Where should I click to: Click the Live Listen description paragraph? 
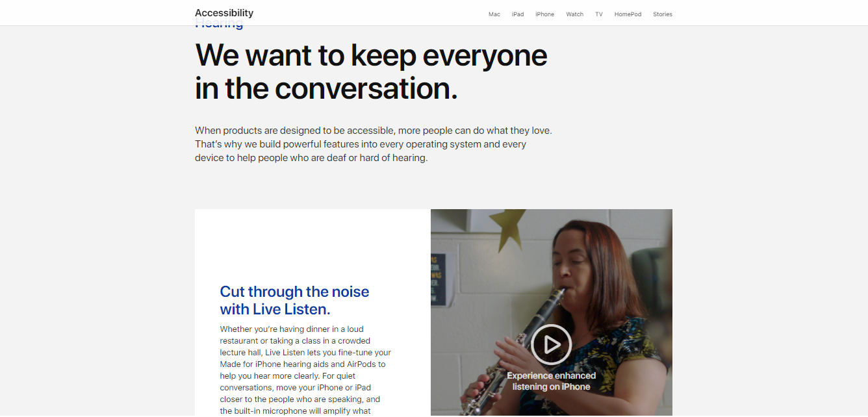[x=305, y=370]
